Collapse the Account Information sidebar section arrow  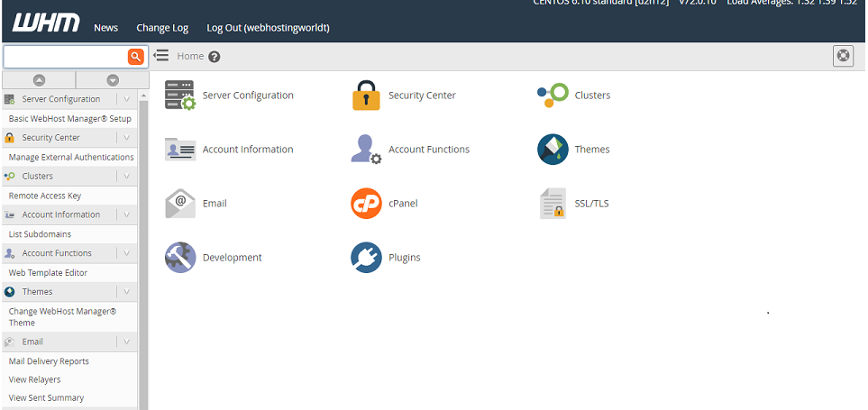coord(127,214)
